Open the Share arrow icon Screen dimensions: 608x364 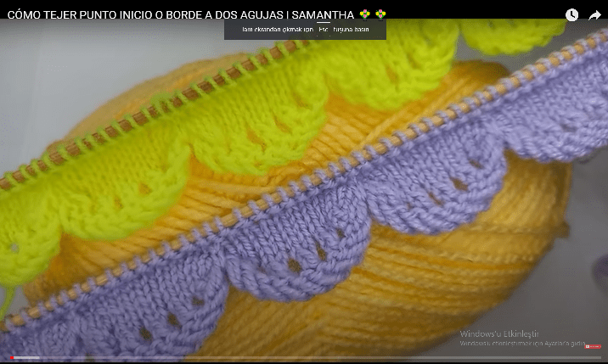click(594, 14)
